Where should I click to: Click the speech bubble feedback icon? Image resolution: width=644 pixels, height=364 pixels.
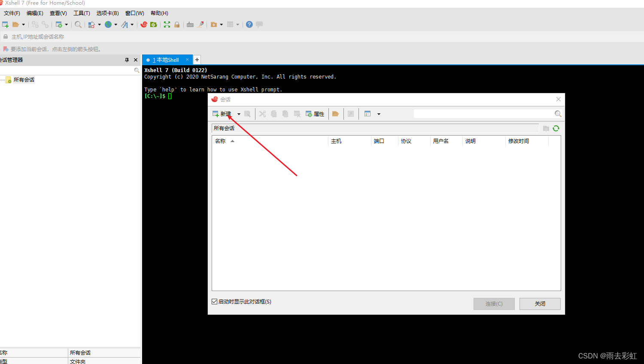[259, 24]
